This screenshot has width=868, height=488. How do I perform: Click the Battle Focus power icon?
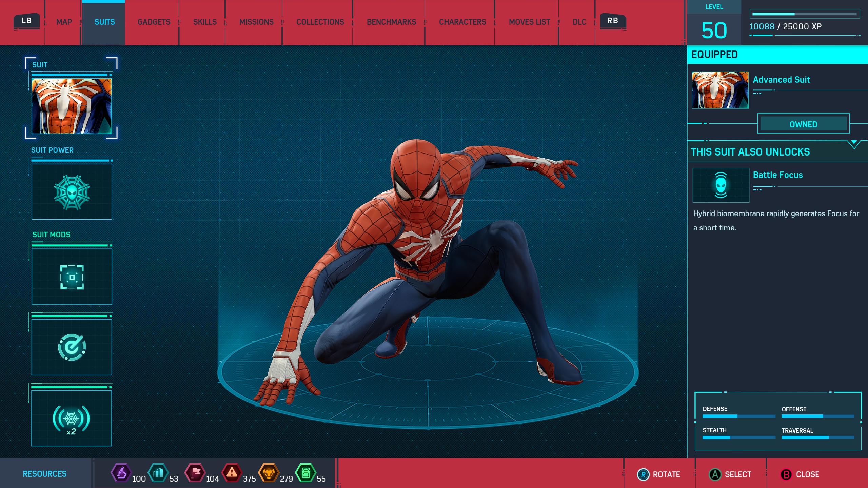click(721, 185)
